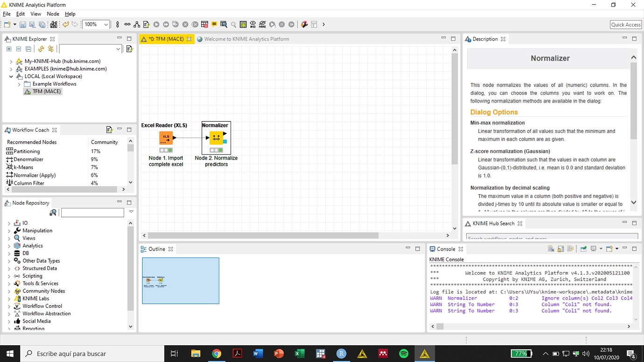Image resolution: width=644 pixels, height=362 pixels.
Task: Open the Node menu
Action: [x=53, y=14]
